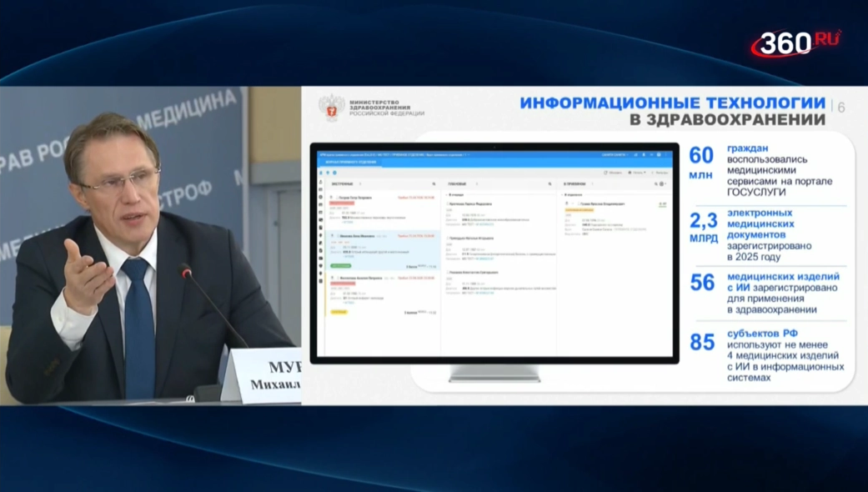This screenshot has height=492, width=868.
Task: Open patient card Приходько Наталья Игоревна
Action: click(499, 248)
